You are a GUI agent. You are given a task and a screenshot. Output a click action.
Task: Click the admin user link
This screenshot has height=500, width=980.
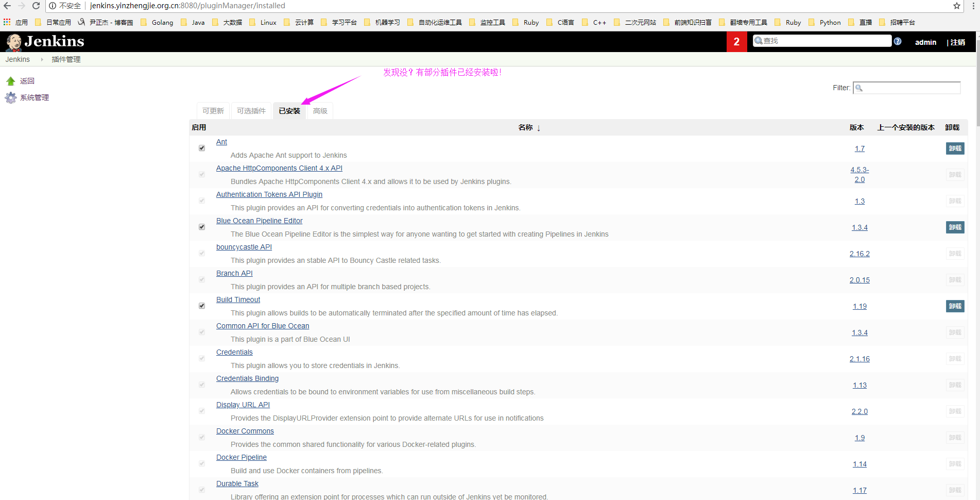coord(925,42)
